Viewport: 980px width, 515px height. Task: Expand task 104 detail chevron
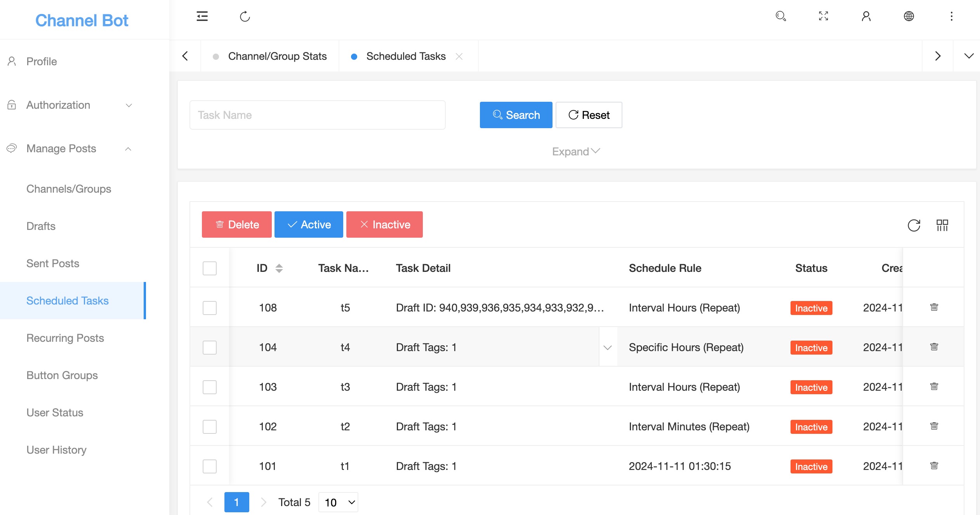click(608, 347)
